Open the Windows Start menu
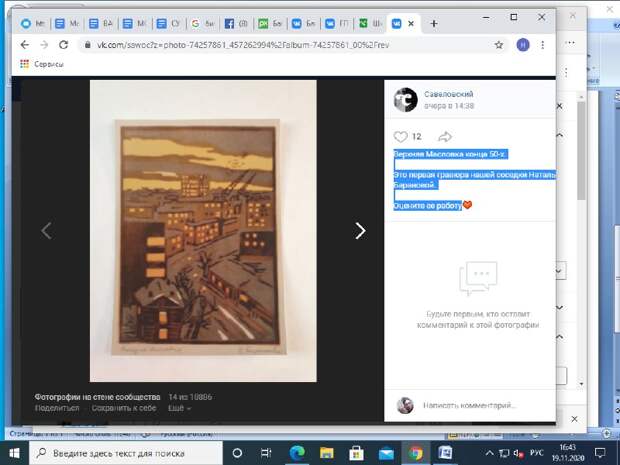 pos(14,453)
